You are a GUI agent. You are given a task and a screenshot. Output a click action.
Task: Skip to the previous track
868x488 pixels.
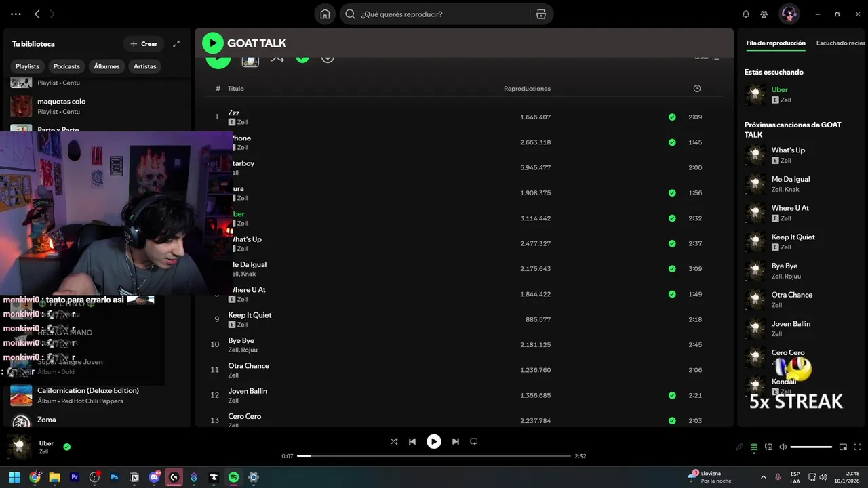tap(412, 441)
